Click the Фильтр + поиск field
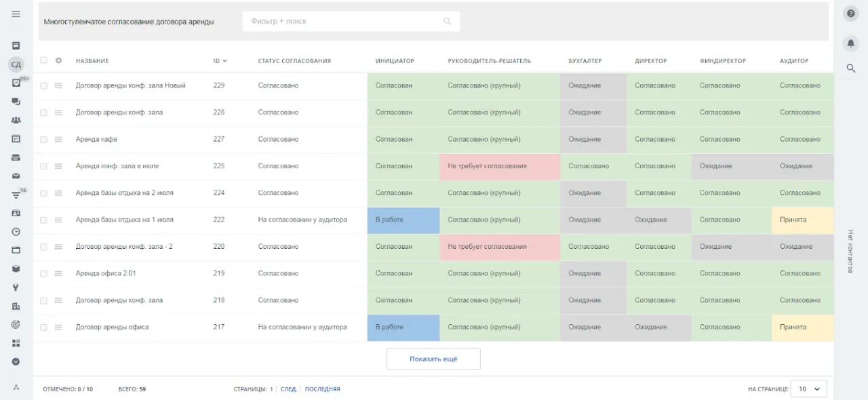The height and width of the screenshot is (400, 868). click(x=342, y=21)
